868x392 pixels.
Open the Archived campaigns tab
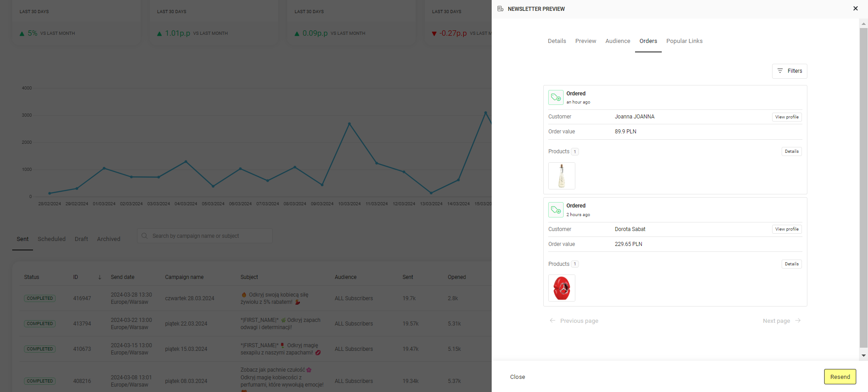pyautogui.click(x=109, y=239)
